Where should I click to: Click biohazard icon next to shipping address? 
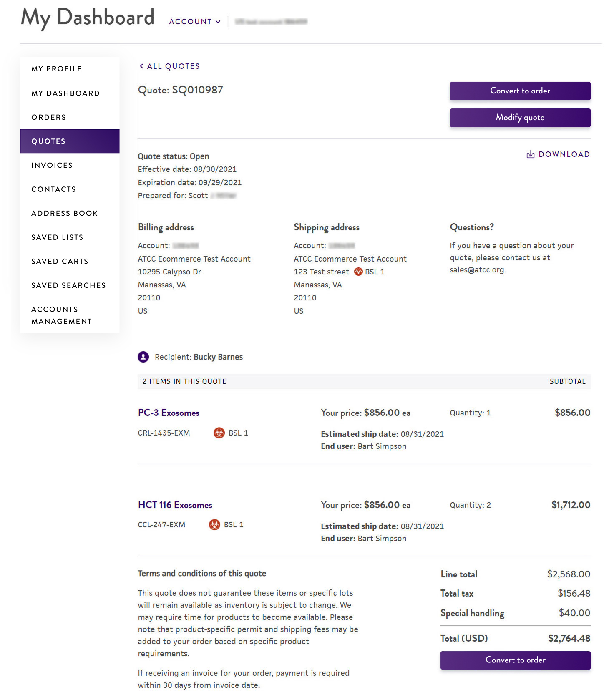pyautogui.click(x=358, y=272)
